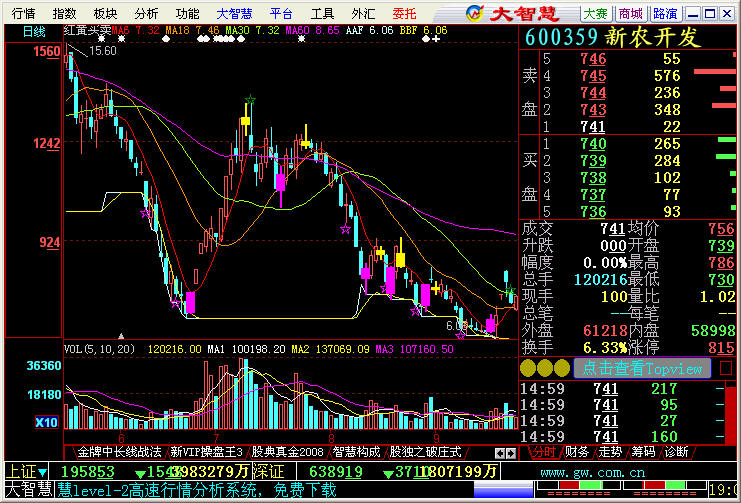The width and height of the screenshot is (741, 503).
Task: Click the leftmost yellow circle beside Topview
Action: [x=528, y=368]
